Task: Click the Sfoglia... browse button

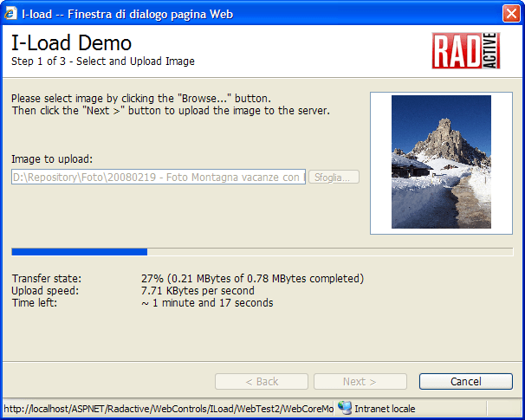Action: [x=334, y=177]
